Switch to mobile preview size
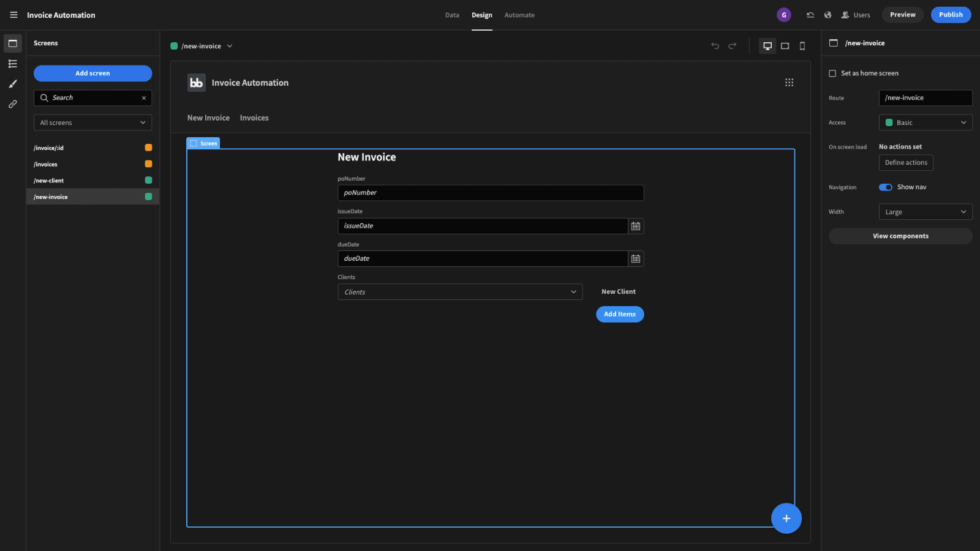This screenshot has width=980, height=551. coord(802,46)
